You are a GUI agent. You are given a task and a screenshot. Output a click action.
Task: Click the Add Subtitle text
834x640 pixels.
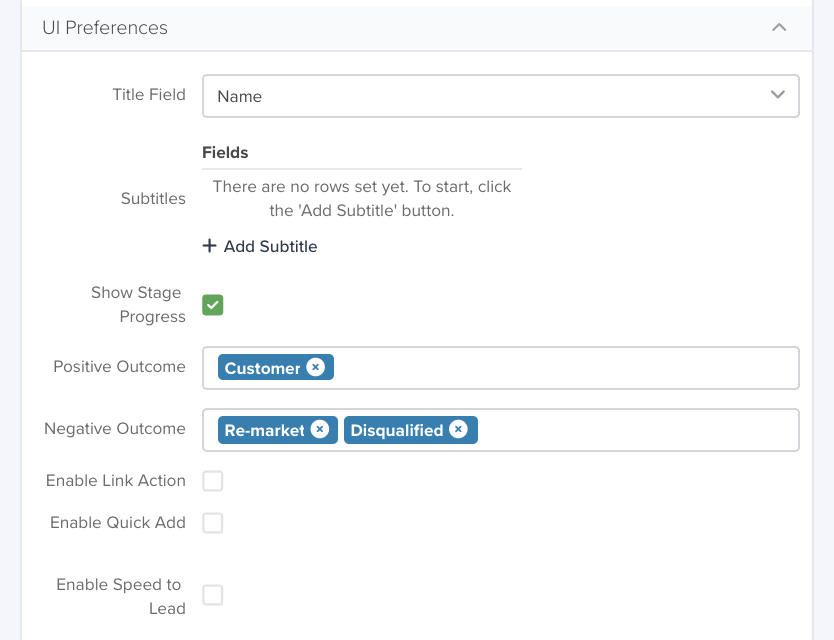pos(270,246)
